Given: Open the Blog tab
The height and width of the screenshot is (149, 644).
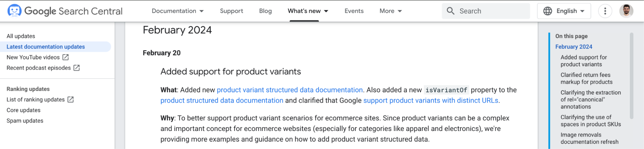Looking at the screenshot, I should [x=265, y=11].
